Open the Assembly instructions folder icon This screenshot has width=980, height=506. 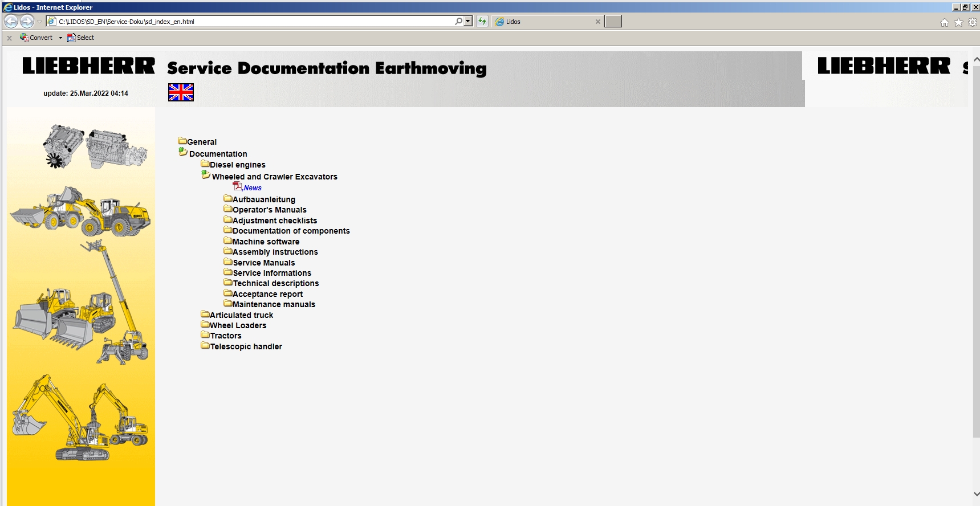pyautogui.click(x=228, y=251)
